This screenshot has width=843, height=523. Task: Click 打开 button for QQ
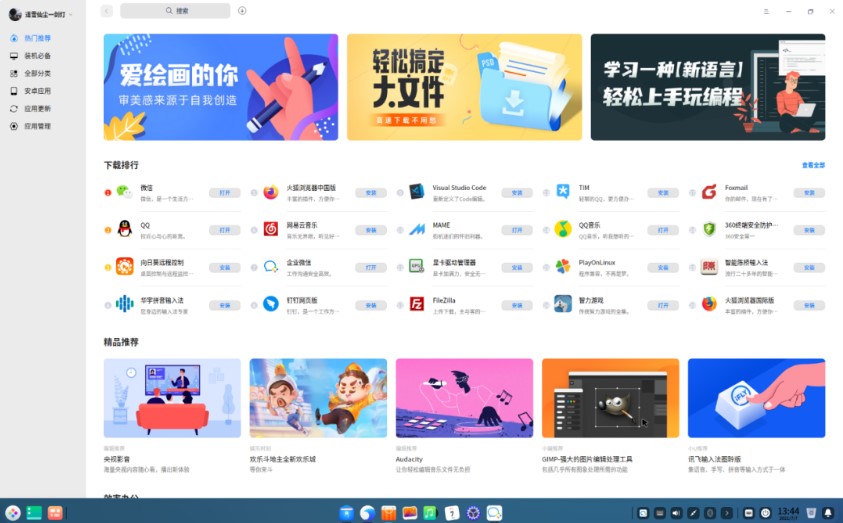(x=225, y=230)
